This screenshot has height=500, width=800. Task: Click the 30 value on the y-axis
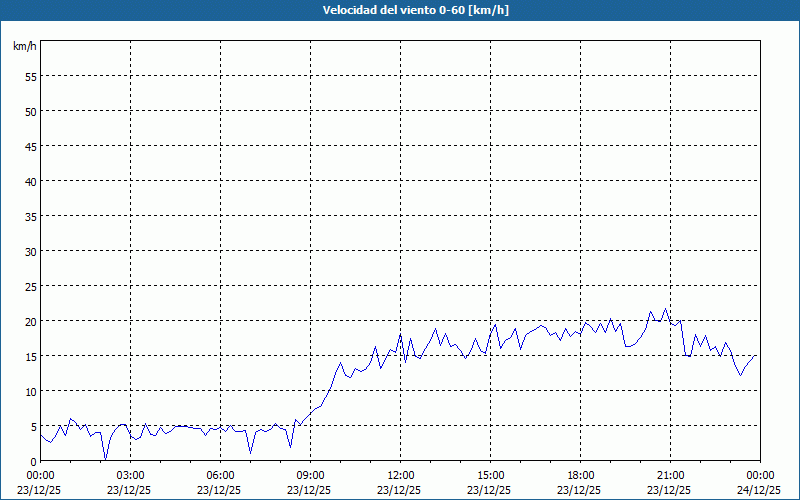[30, 251]
